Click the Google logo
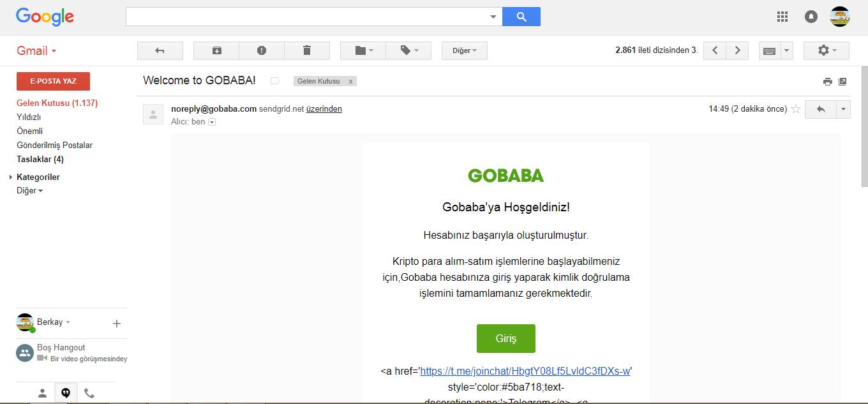Screen dimensions: 868x404 pyautogui.click(x=45, y=17)
